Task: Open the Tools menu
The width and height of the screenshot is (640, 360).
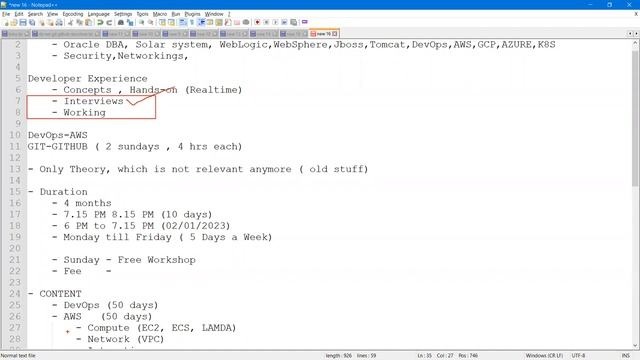Action: click(142, 14)
